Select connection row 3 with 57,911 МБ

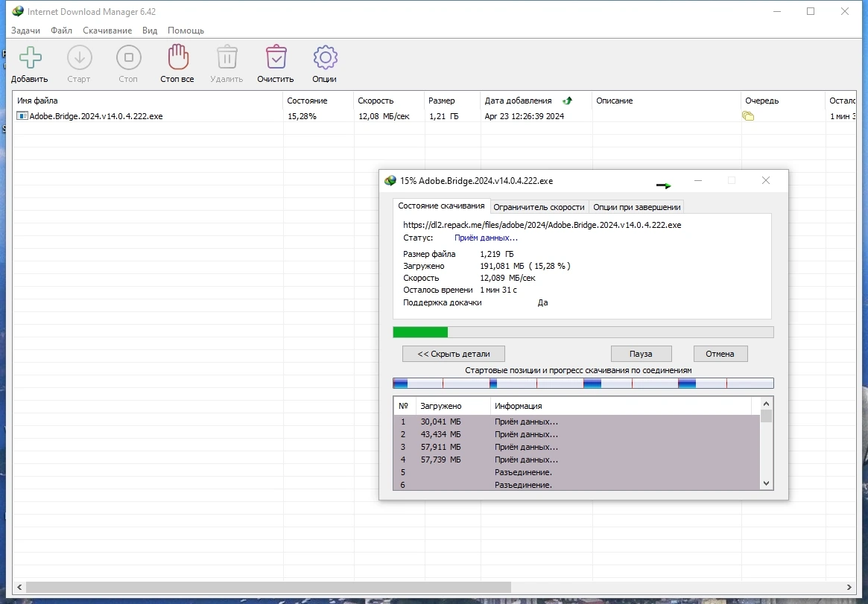[x=577, y=447]
